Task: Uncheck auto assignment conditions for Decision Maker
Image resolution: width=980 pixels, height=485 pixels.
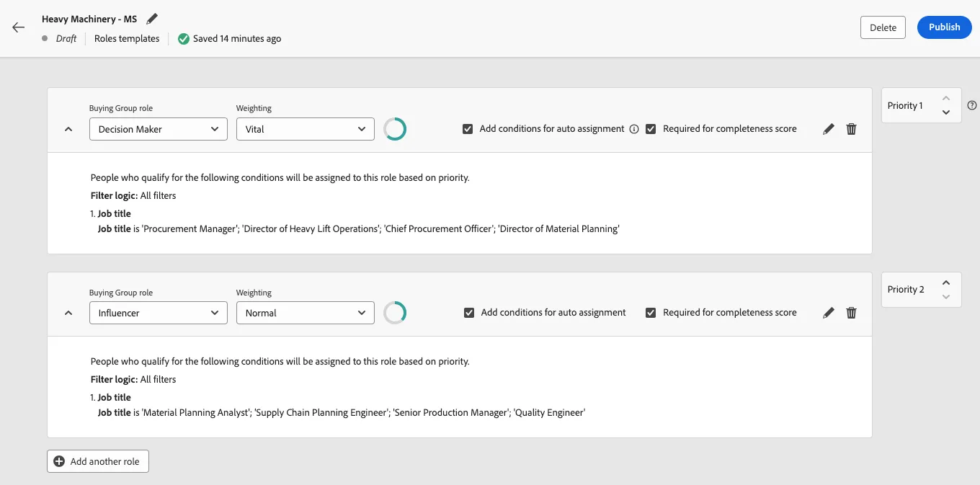Action: [468, 129]
